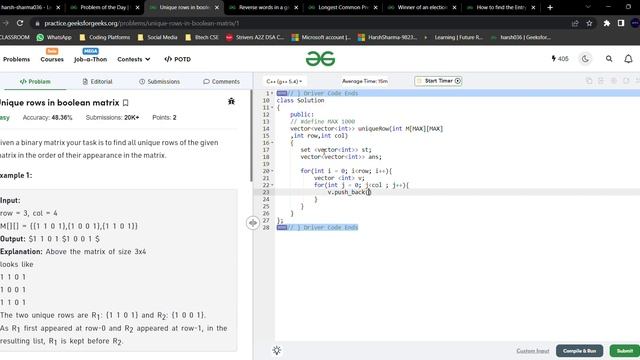Open Job-a-Thon nav item
Image resolution: width=640 pixels, height=360 pixels.
tap(90, 59)
